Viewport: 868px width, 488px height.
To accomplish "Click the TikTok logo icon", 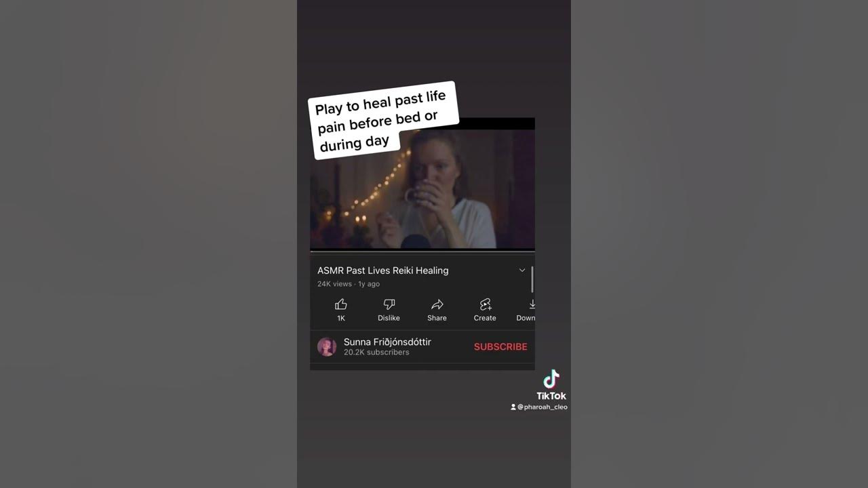I will (551, 379).
